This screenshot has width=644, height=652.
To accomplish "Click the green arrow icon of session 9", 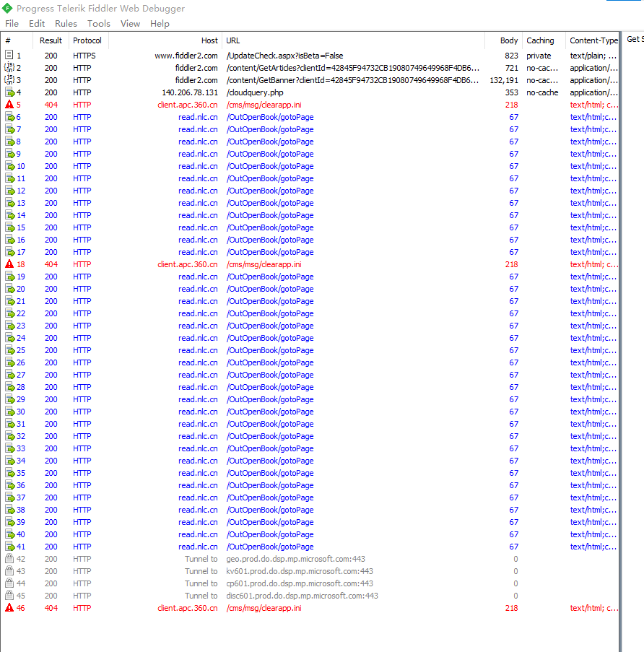I will (9, 154).
